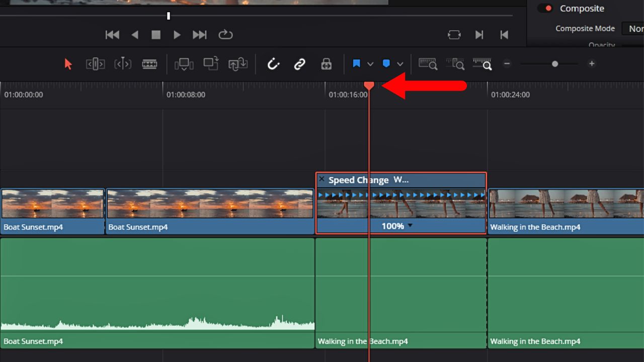
Task: Select the normal edit selection arrow
Action: [68, 64]
